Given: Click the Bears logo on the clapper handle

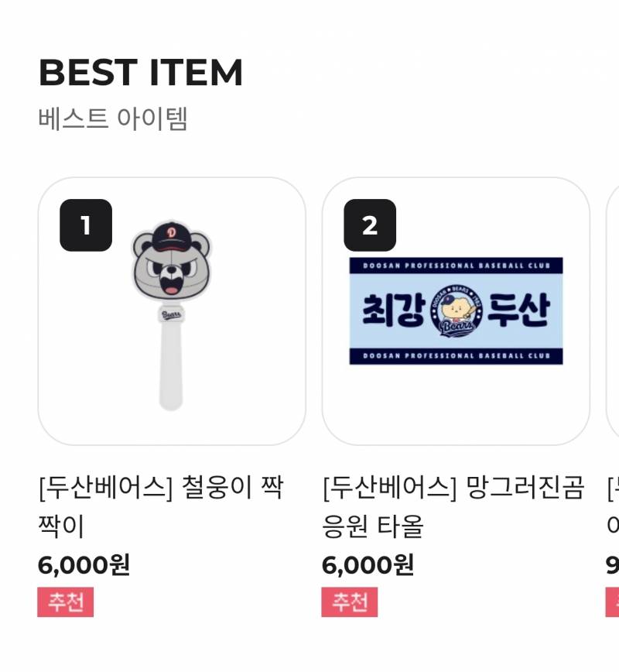Looking at the screenshot, I should pyautogui.click(x=172, y=313).
